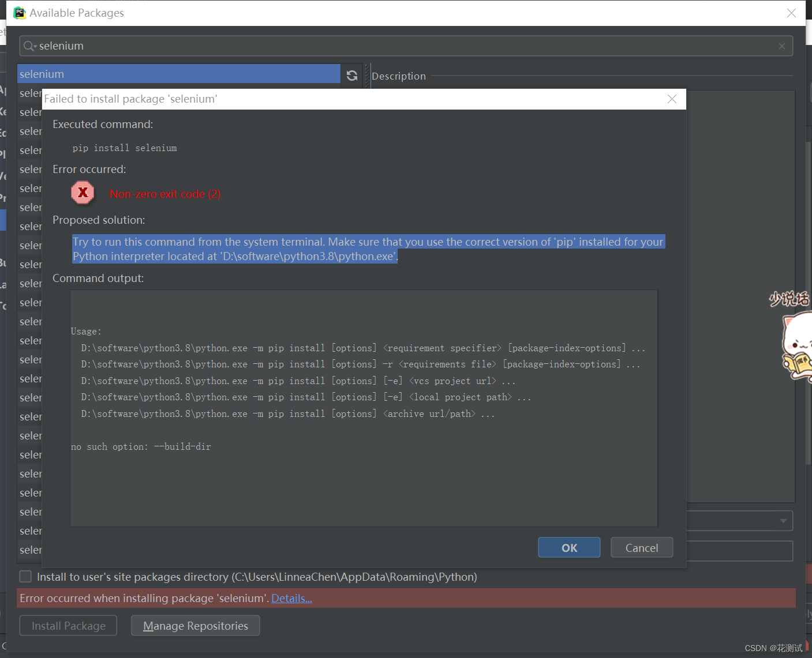Image resolution: width=812 pixels, height=658 pixels.
Task: Click the reload package list icon
Action: point(352,75)
